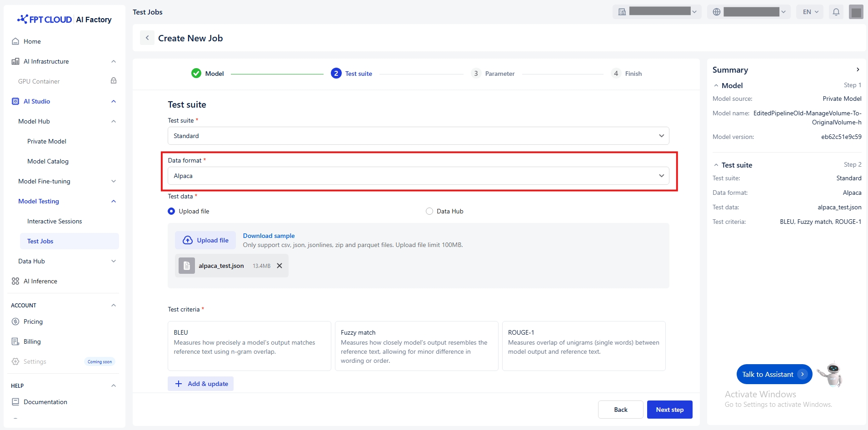Screen dimensions: 868x430
Task: Open the Test suite Standard dropdown
Action: click(x=418, y=136)
